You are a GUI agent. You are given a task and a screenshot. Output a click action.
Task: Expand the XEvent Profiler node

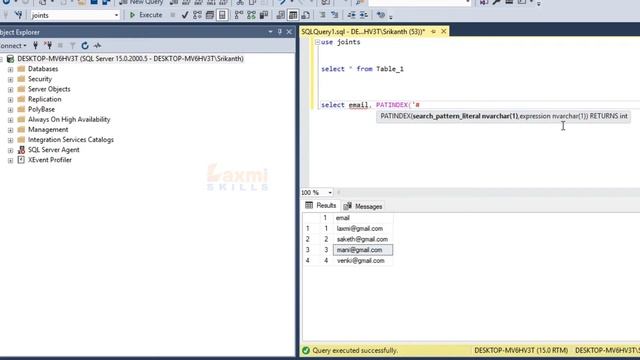(x=11, y=160)
